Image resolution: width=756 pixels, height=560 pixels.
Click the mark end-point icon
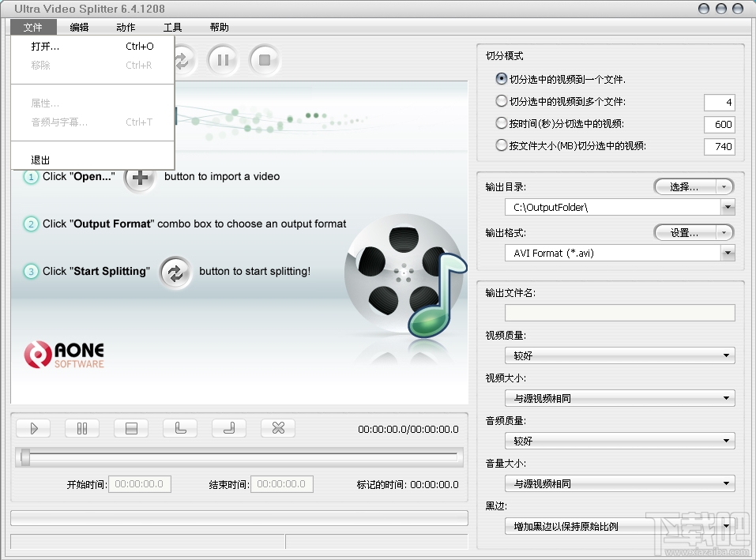pyautogui.click(x=229, y=428)
